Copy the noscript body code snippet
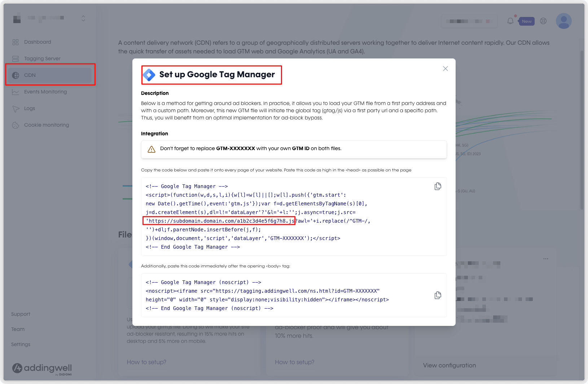Image resolution: width=588 pixels, height=384 pixels. pos(438,295)
